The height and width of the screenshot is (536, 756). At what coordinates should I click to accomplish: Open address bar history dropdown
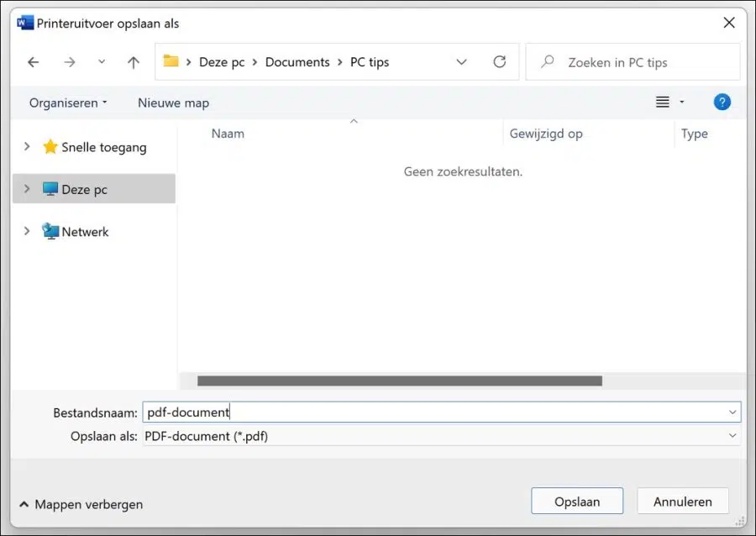[461, 62]
